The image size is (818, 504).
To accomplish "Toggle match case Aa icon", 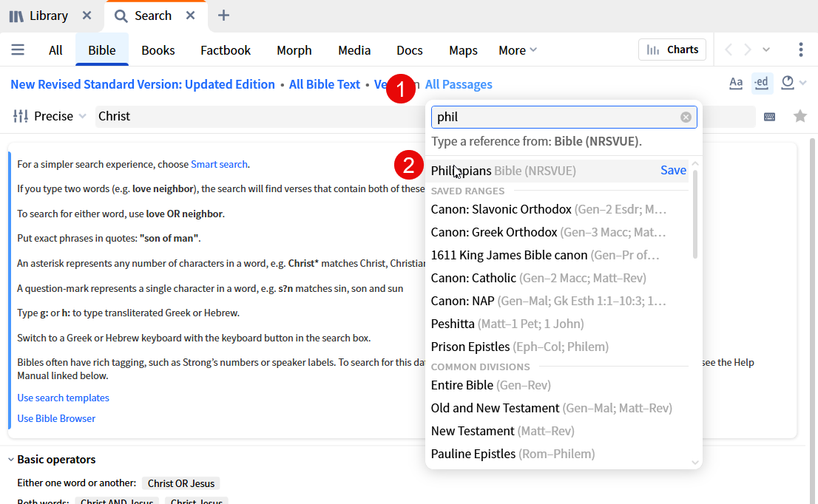I will click(736, 83).
